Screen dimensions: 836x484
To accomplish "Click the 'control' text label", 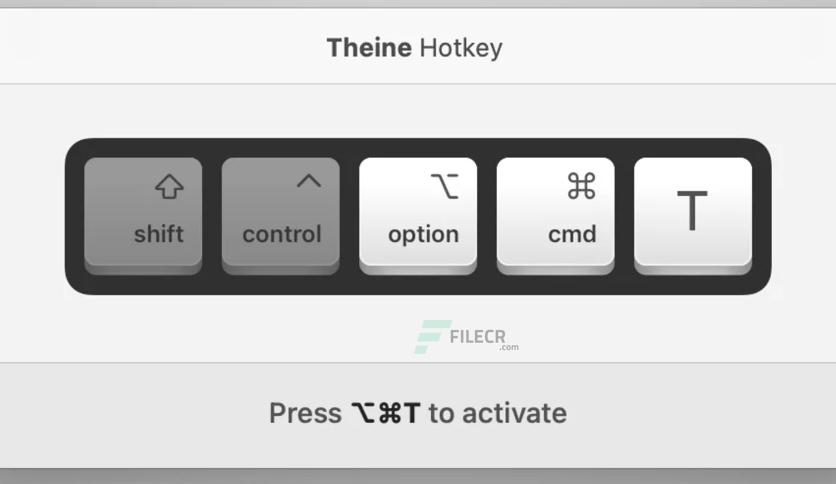I will point(282,235).
